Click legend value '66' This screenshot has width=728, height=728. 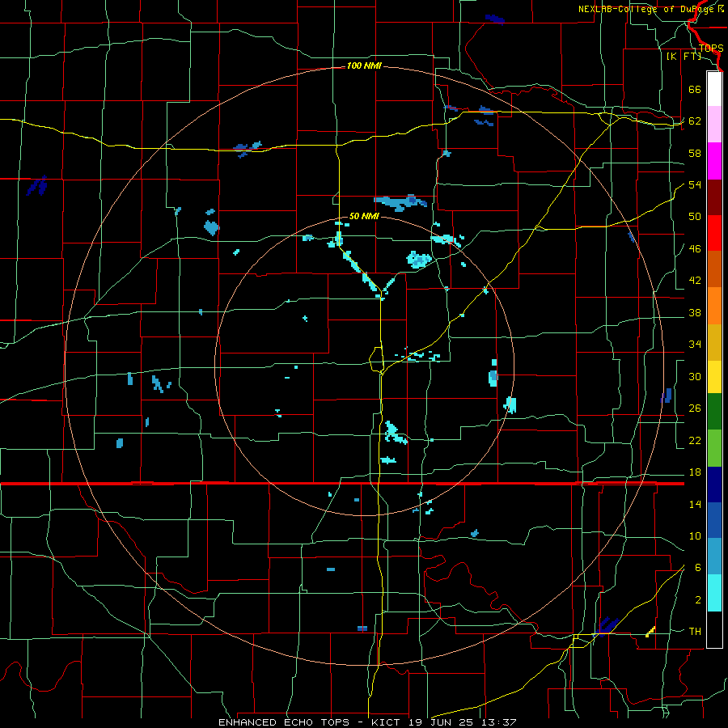pos(695,89)
